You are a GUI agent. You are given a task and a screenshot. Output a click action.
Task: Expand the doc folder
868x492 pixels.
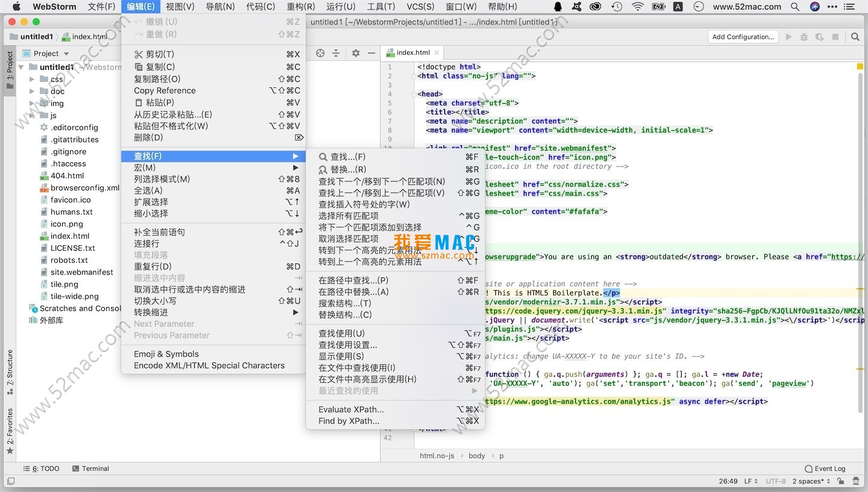click(x=33, y=91)
